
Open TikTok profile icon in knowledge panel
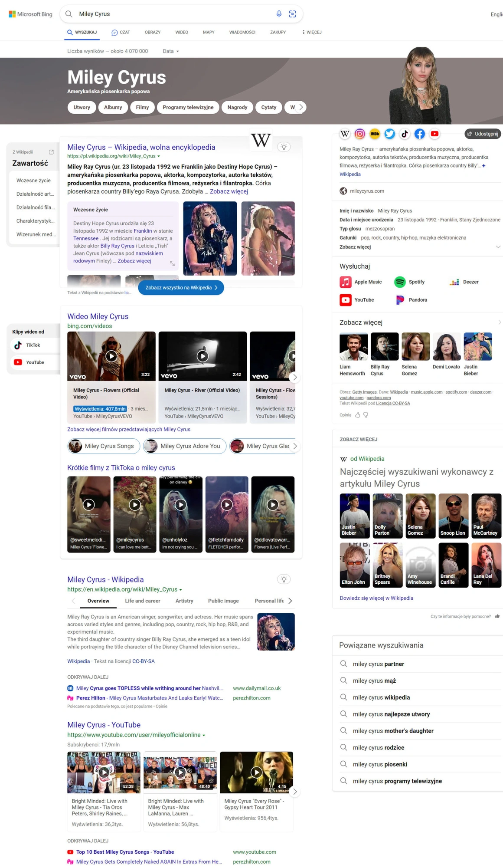tap(405, 134)
